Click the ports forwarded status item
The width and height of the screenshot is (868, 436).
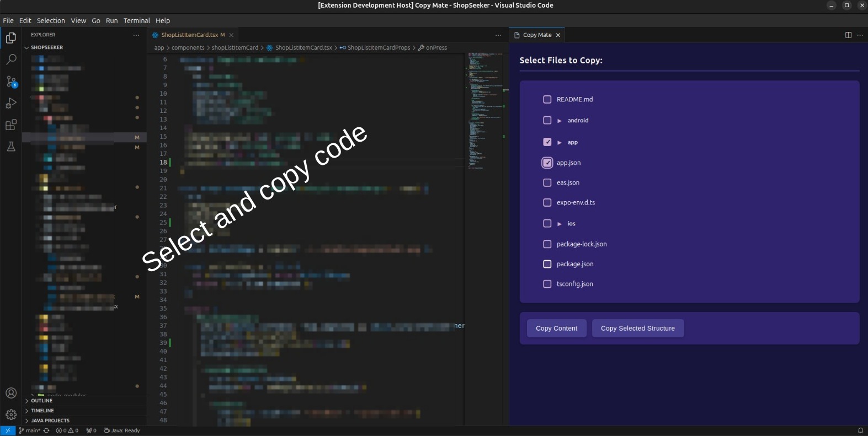click(x=92, y=430)
